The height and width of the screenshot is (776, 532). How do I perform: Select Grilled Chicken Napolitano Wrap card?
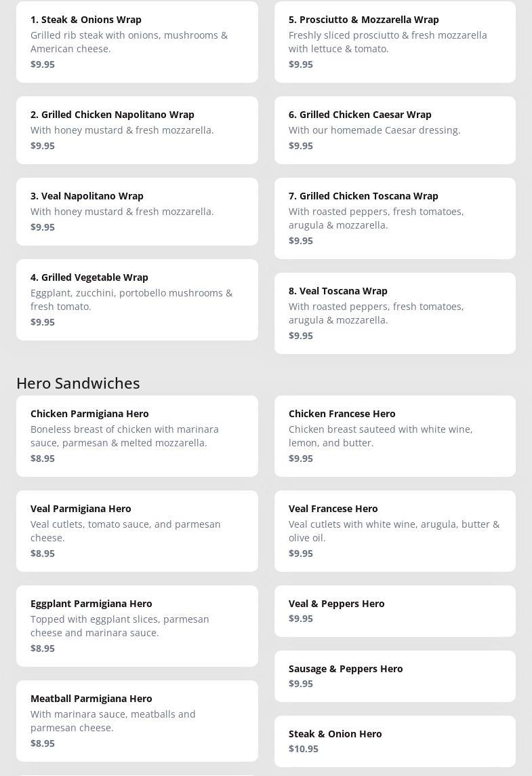click(x=137, y=130)
